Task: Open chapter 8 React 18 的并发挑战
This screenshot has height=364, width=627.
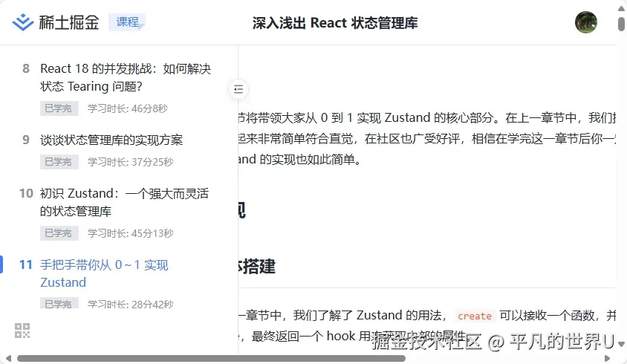Action: click(126, 77)
